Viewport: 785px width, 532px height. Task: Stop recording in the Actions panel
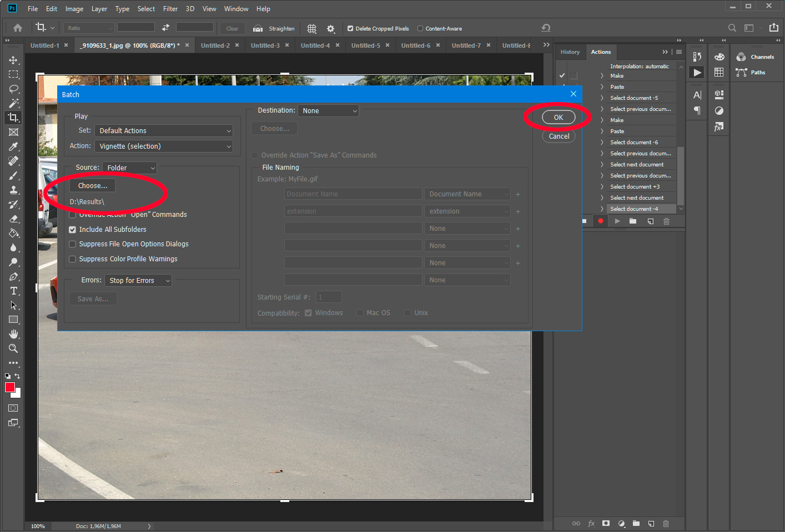[583, 221]
